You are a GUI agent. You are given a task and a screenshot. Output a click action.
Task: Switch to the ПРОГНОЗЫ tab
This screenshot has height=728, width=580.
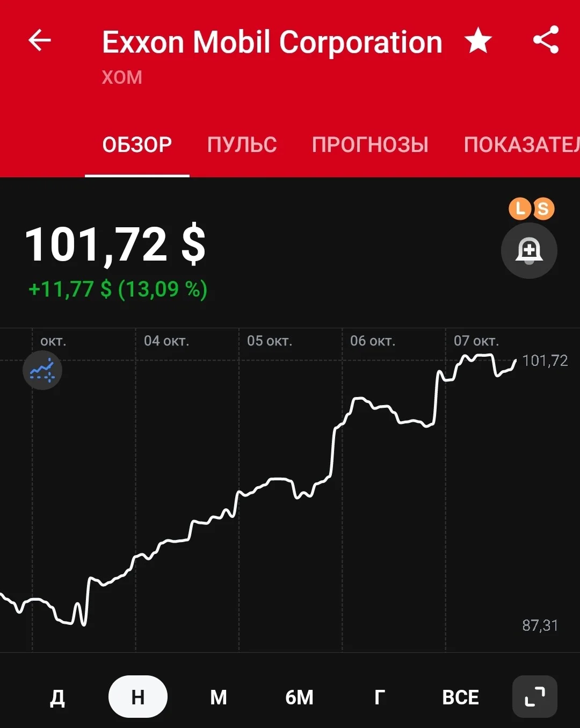coord(370,145)
